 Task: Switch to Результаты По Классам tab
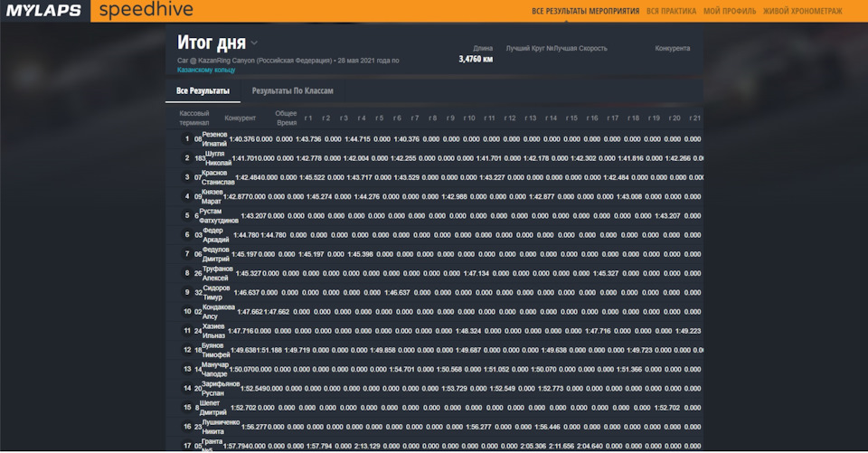[x=292, y=90]
